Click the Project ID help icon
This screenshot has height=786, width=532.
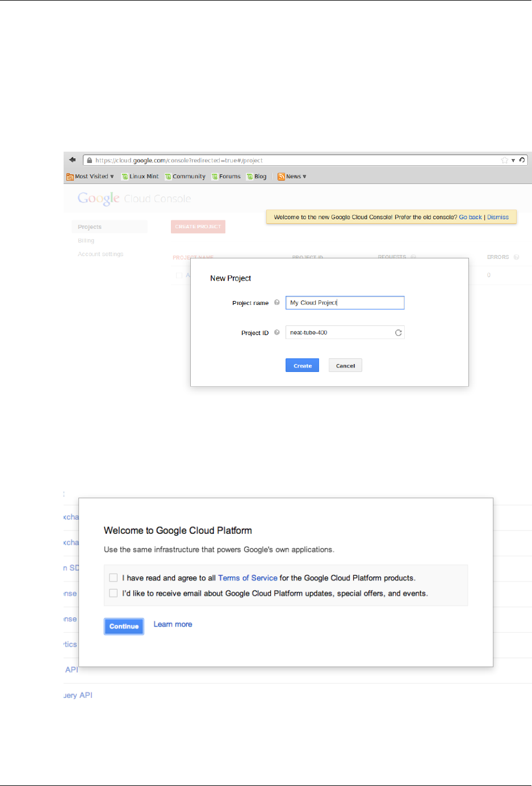point(277,333)
